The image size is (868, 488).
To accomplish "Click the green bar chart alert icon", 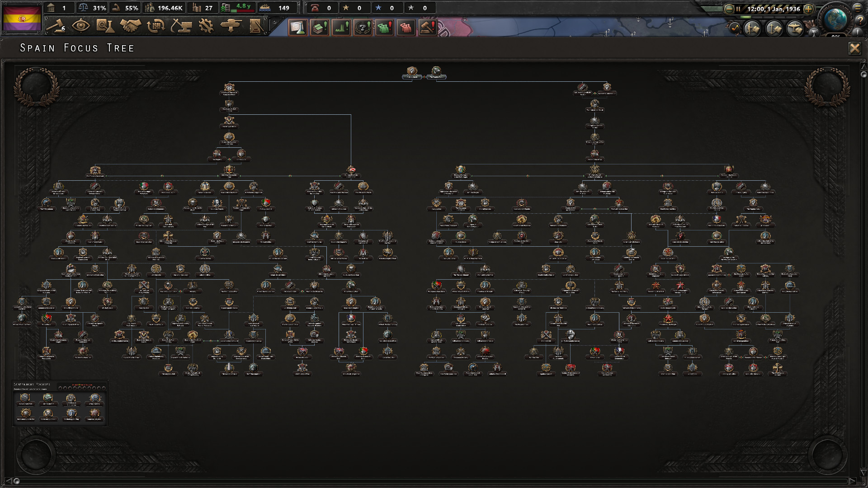I will [341, 28].
